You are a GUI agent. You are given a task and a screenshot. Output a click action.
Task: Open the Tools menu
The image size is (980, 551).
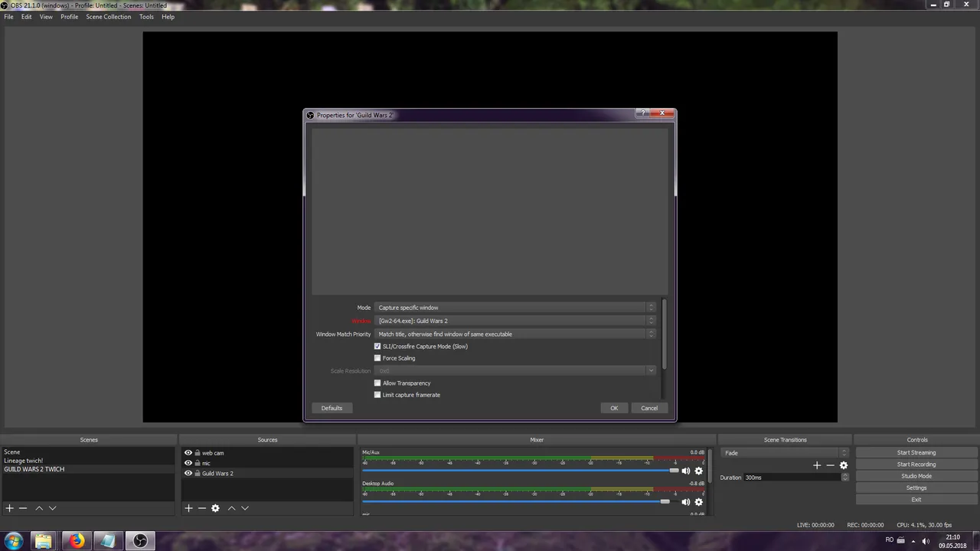[x=146, y=17]
